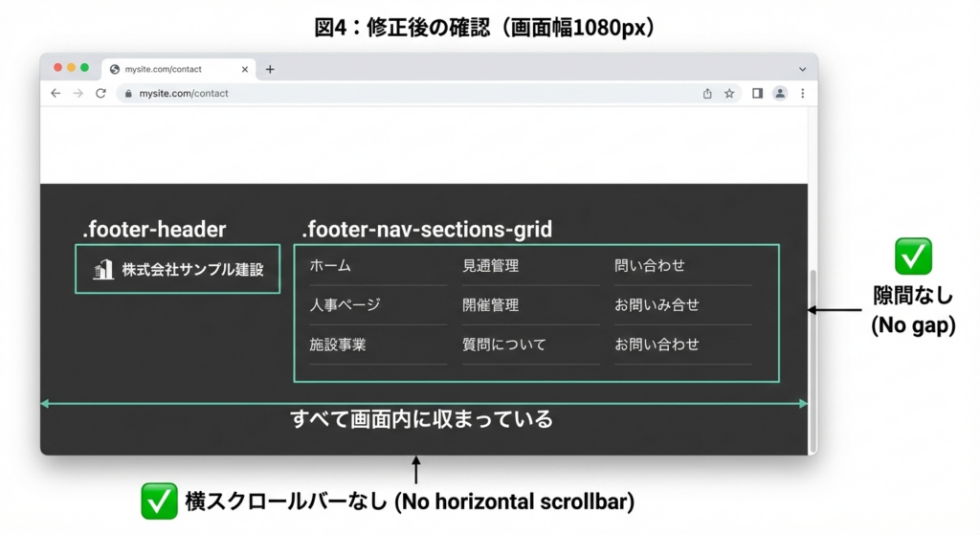Bookmark this page with the star icon
Viewport: 980px width, 535px height.
click(729, 93)
